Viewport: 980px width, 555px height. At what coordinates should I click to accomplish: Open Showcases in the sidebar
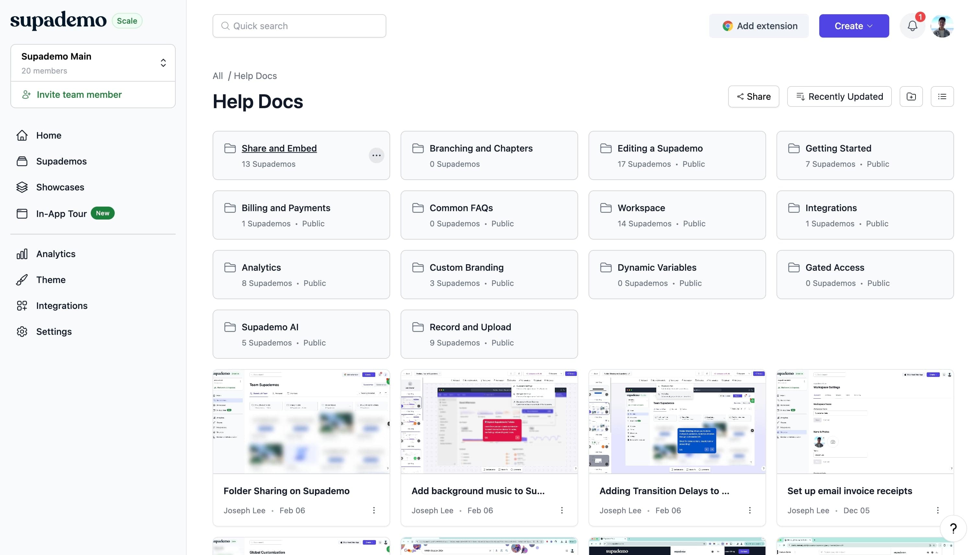pos(60,187)
